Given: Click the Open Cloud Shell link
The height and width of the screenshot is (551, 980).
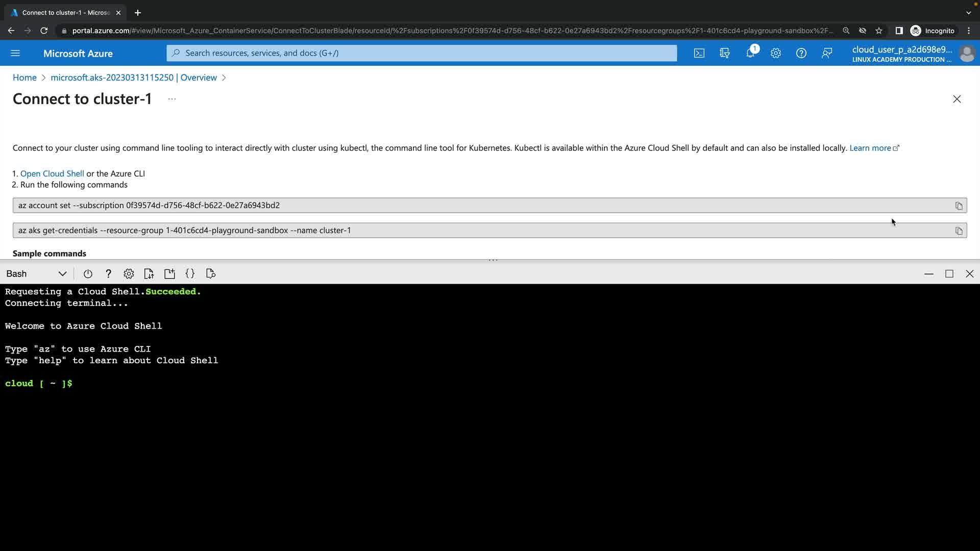Looking at the screenshot, I should pos(52,173).
